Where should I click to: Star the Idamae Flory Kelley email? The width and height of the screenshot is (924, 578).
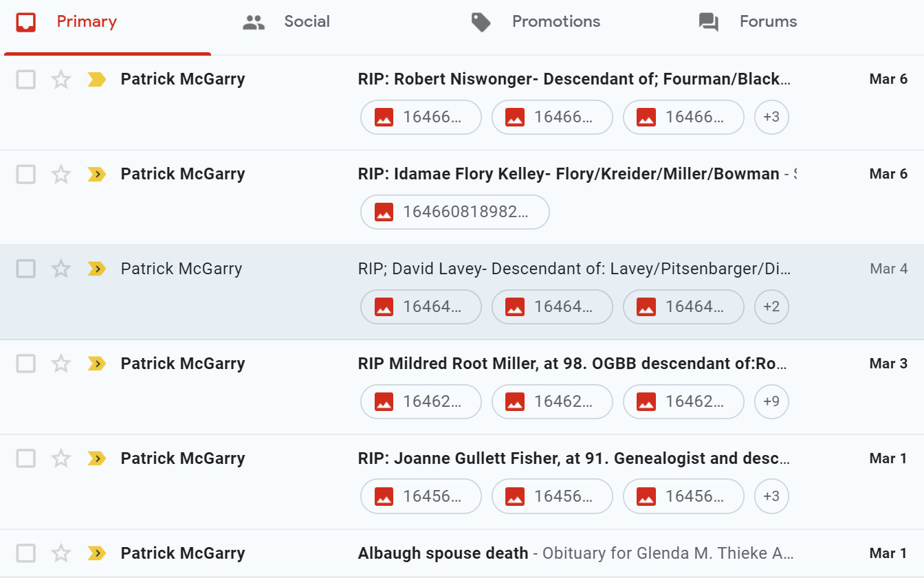61,175
